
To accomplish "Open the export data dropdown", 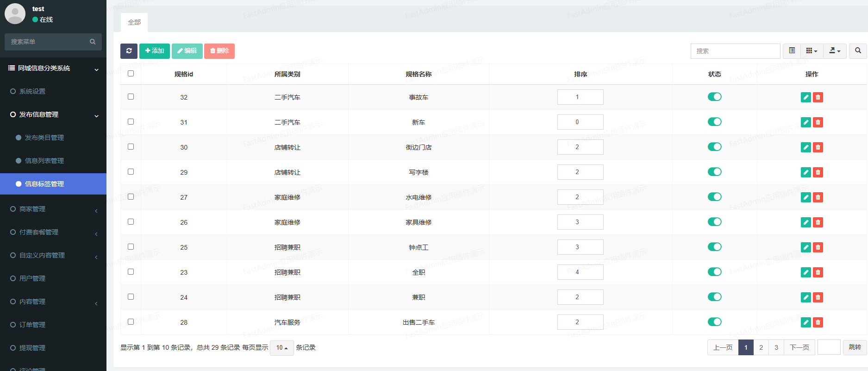I will tap(835, 51).
